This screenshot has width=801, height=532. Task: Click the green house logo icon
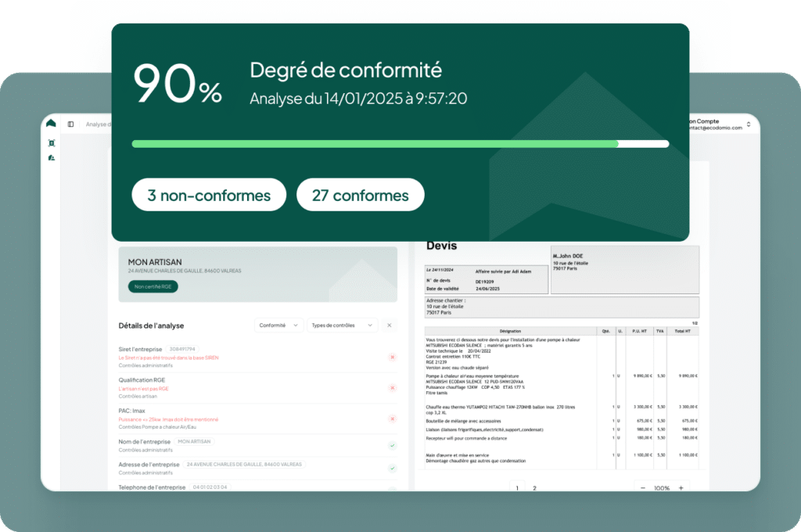(51, 124)
